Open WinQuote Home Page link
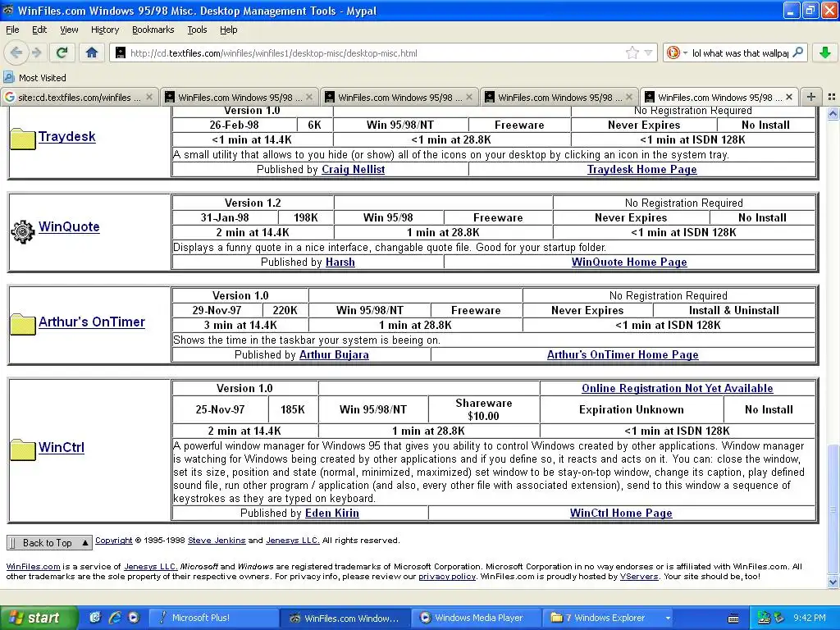 (629, 262)
